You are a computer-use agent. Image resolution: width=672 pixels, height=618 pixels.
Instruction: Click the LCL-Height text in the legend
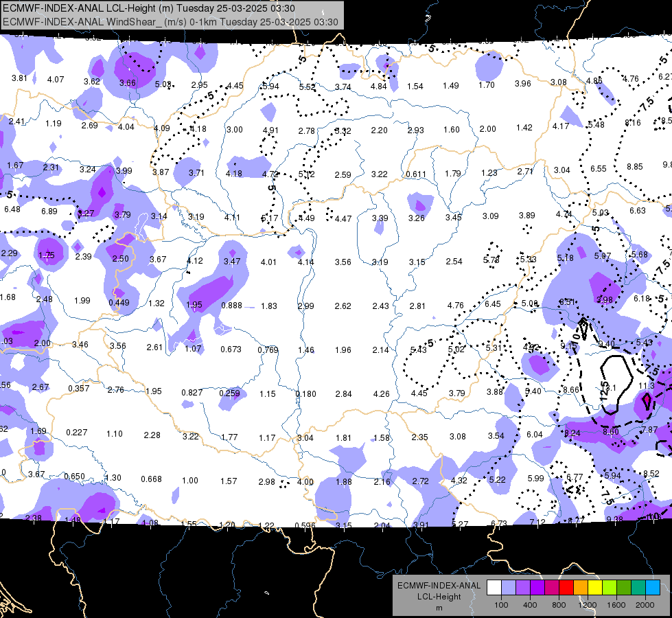[x=439, y=597]
